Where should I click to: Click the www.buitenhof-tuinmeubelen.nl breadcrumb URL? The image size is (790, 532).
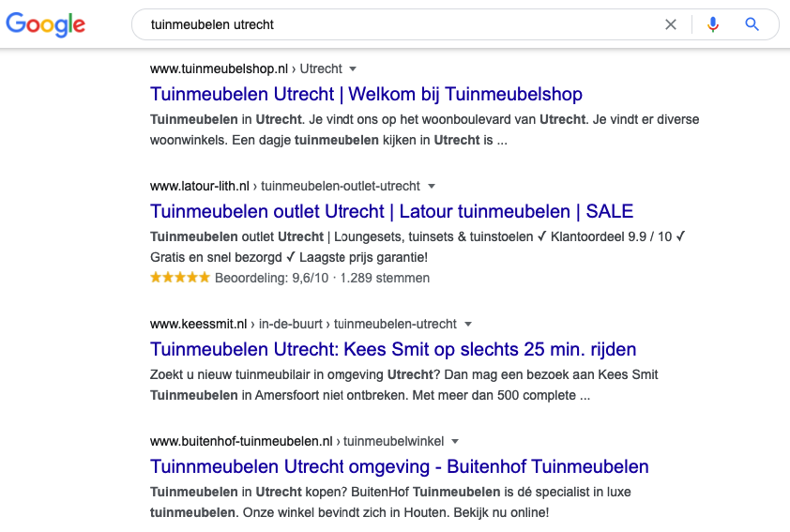pyautogui.click(x=241, y=441)
